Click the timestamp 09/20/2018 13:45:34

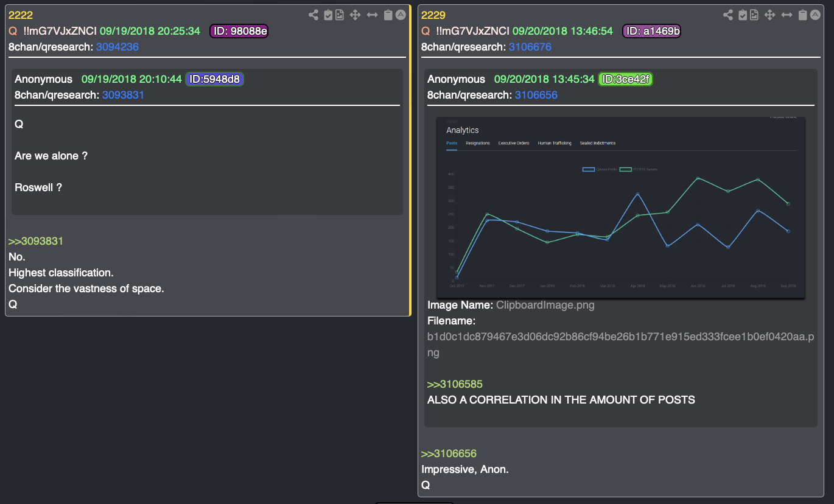pyautogui.click(x=544, y=79)
